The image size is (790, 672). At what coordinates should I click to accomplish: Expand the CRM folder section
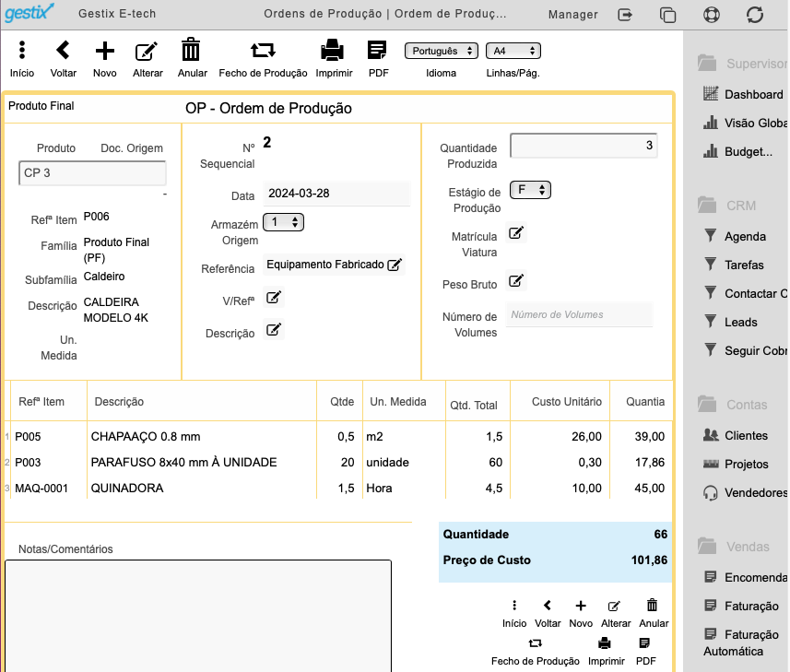727,206
